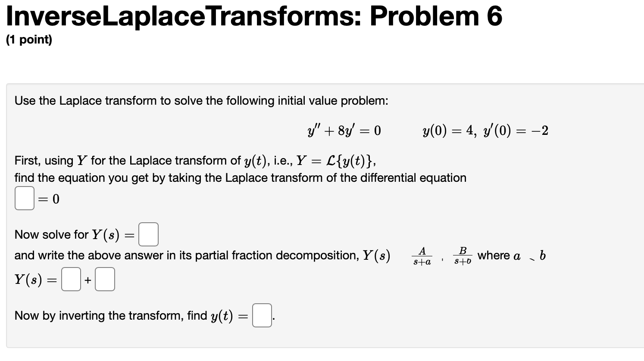Click the y'(0) = -2 condition text
Image resolution: width=644 pixels, height=361 pixels.
(x=515, y=131)
